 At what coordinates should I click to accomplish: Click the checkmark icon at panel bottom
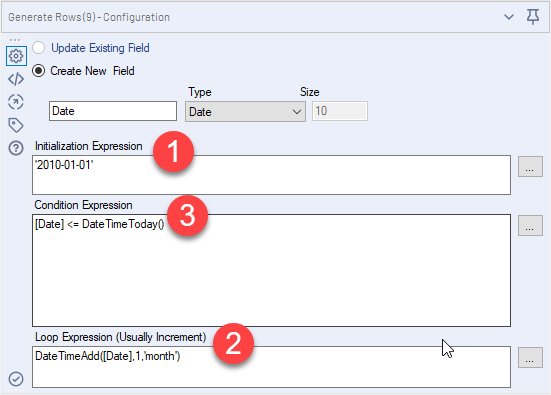[16, 379]
